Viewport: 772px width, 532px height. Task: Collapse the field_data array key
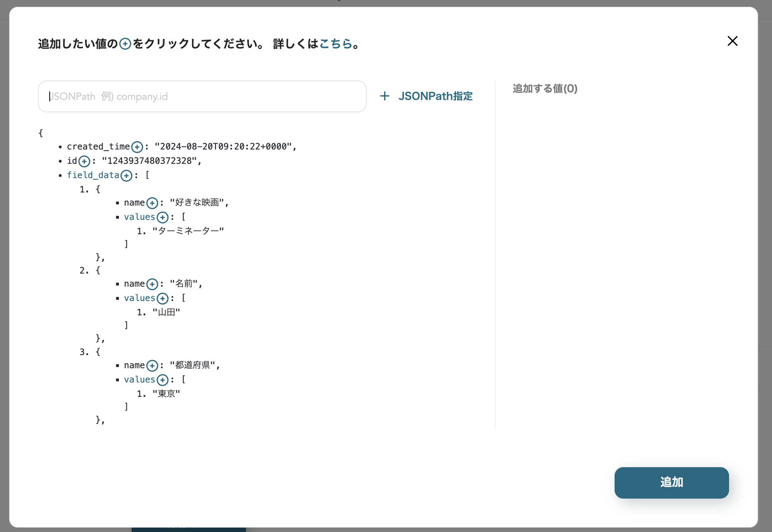tap(93, 175)
